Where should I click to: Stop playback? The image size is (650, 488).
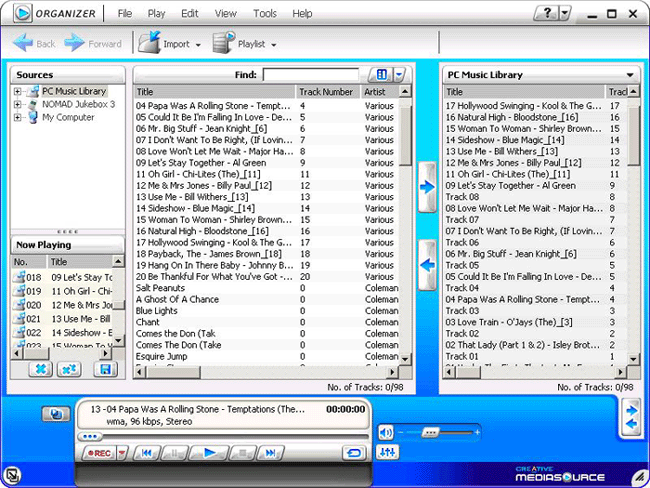(243, 453)
